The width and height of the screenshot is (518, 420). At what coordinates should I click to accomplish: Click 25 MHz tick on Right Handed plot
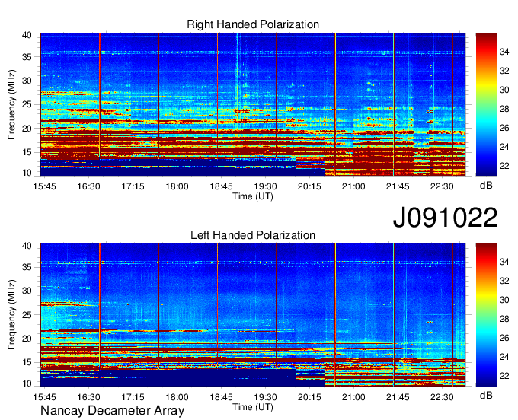[x=27, y=104]
